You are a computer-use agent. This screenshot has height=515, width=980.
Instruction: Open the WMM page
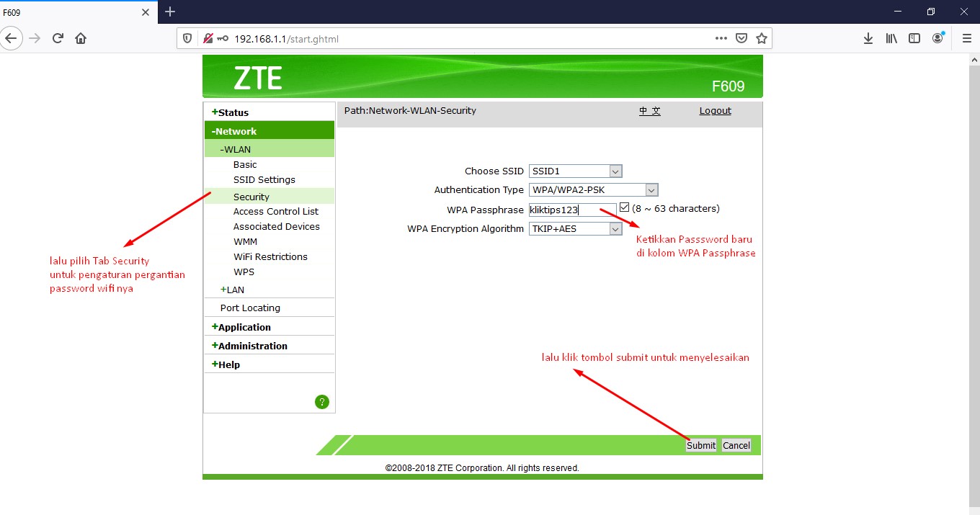click(245, 242)
